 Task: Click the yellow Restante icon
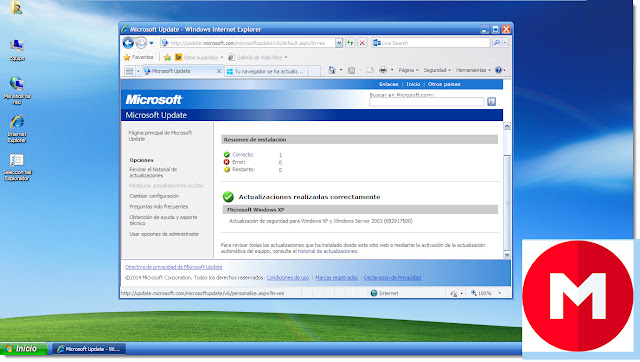point(227,169)
